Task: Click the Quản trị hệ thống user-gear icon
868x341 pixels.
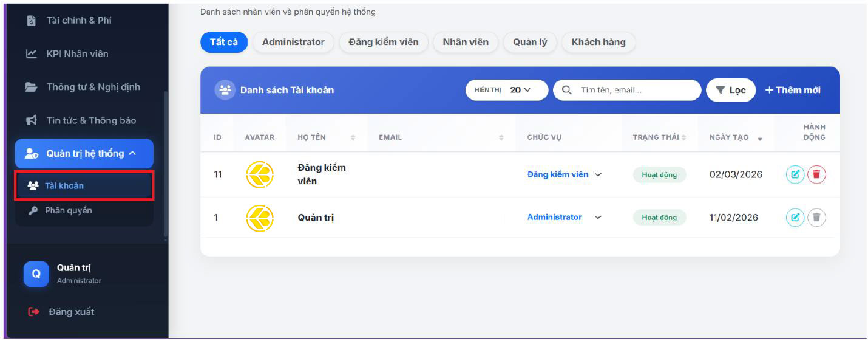Action: (32, 154)
